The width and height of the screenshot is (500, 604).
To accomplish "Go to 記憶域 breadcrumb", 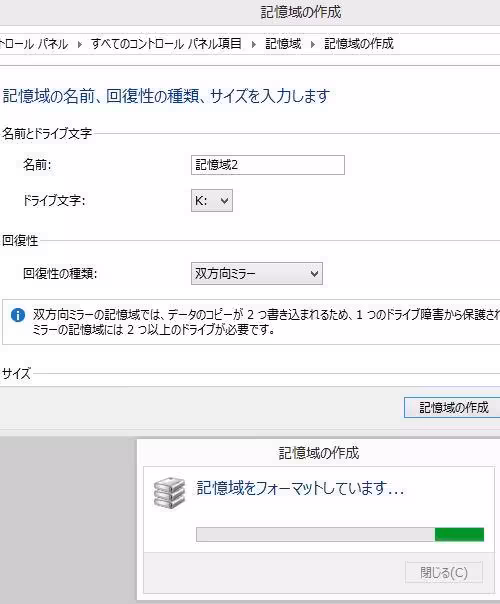I will click(283, 44).
